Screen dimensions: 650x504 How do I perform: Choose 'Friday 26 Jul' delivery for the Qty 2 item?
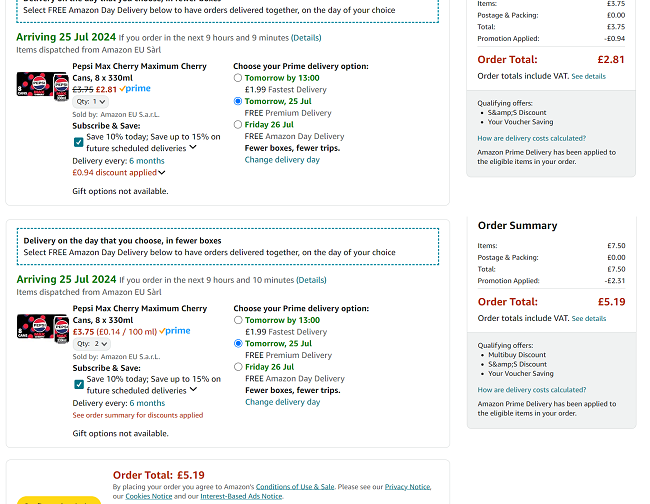click(x=238, y=367)
